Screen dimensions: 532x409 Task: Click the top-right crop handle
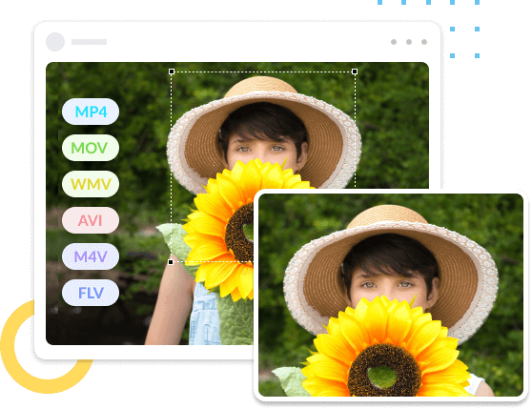(355, 72)
